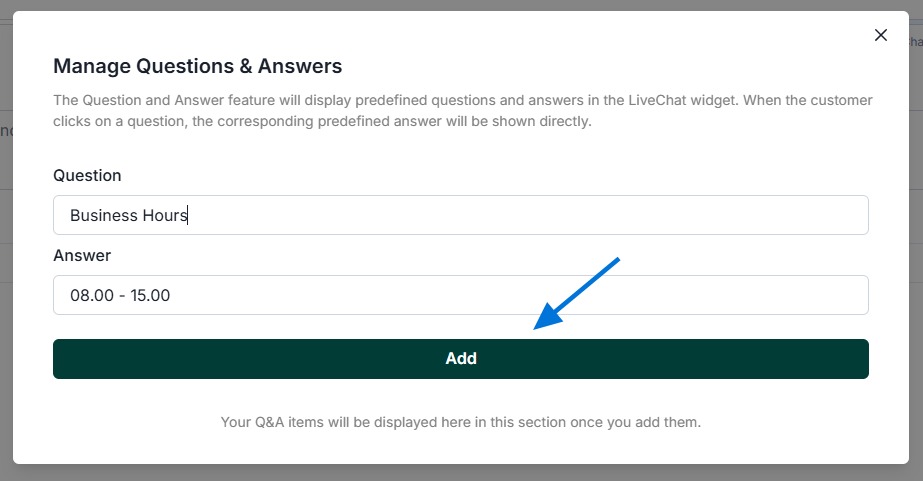The width and height of the screenshot is (923, 481).
Task: Click the empty Q&A items placeholder message
Action: (x=460, y=422)
